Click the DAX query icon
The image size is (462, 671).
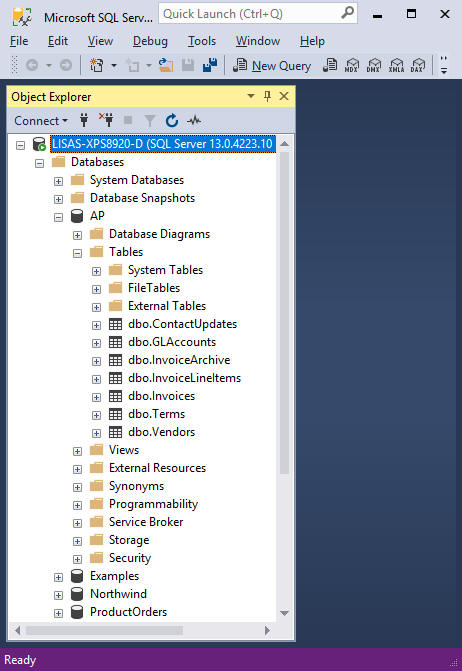(x=418, y=65)
